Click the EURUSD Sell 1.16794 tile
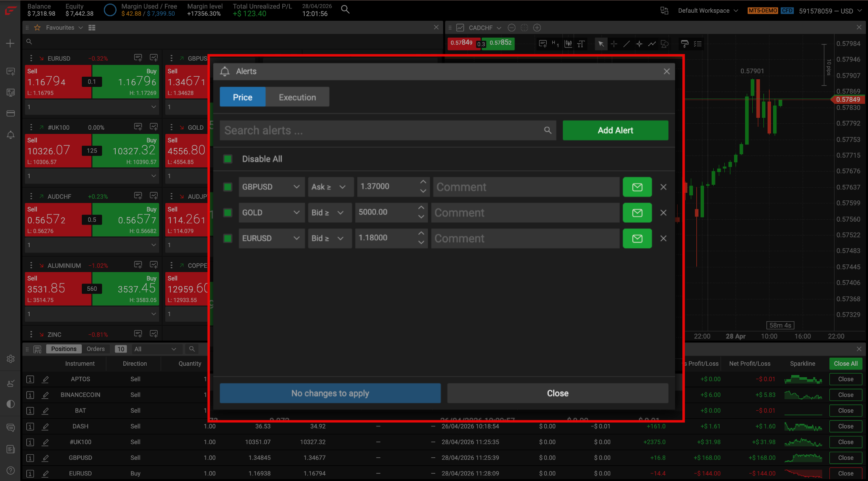The width and height of the screenshot is (868, 481). [58, 82]
